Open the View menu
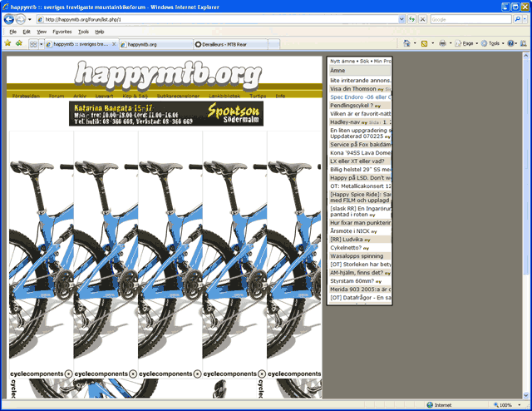The height and width of the screenshot is (411, 532). coord(42,32)
